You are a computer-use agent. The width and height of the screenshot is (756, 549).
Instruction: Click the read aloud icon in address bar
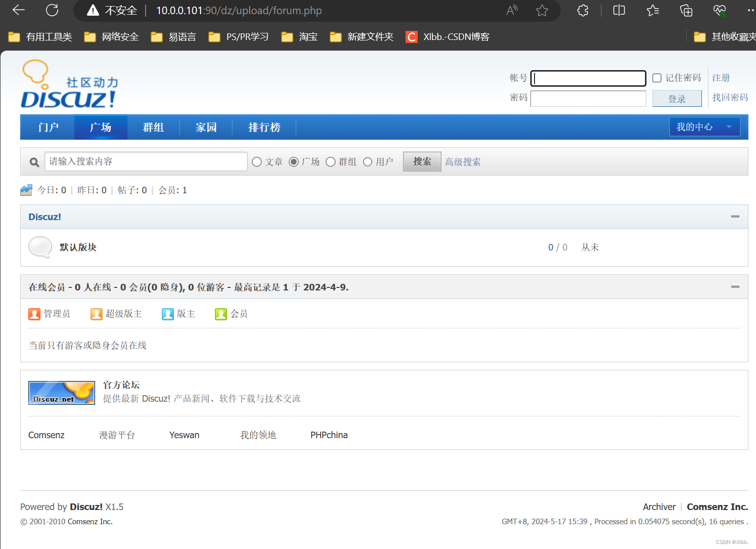(512, 10)
